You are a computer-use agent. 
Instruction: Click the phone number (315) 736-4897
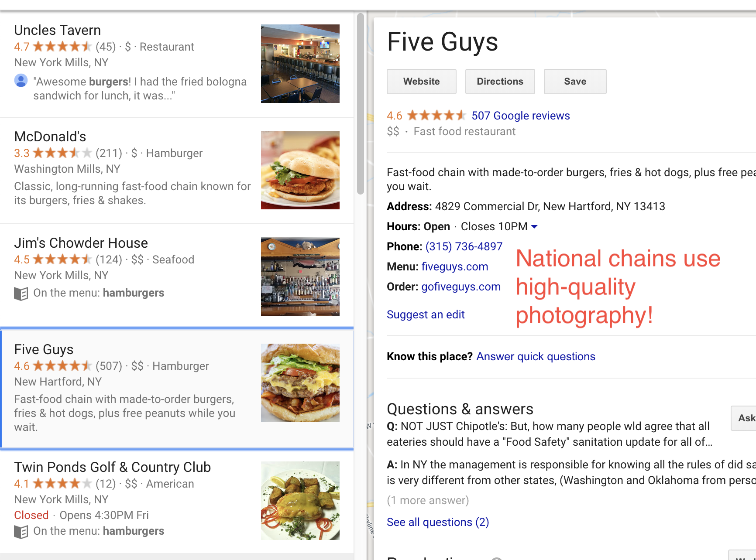point(464,246)
